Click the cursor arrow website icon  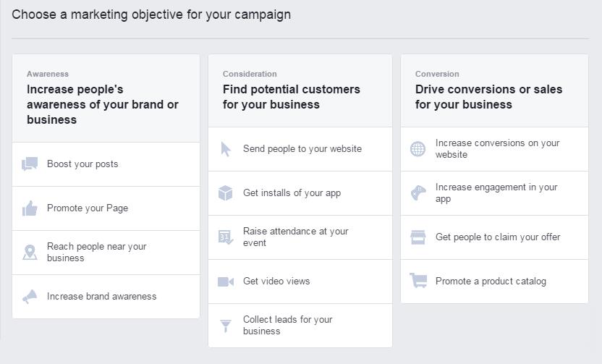(x=226, y=149)
